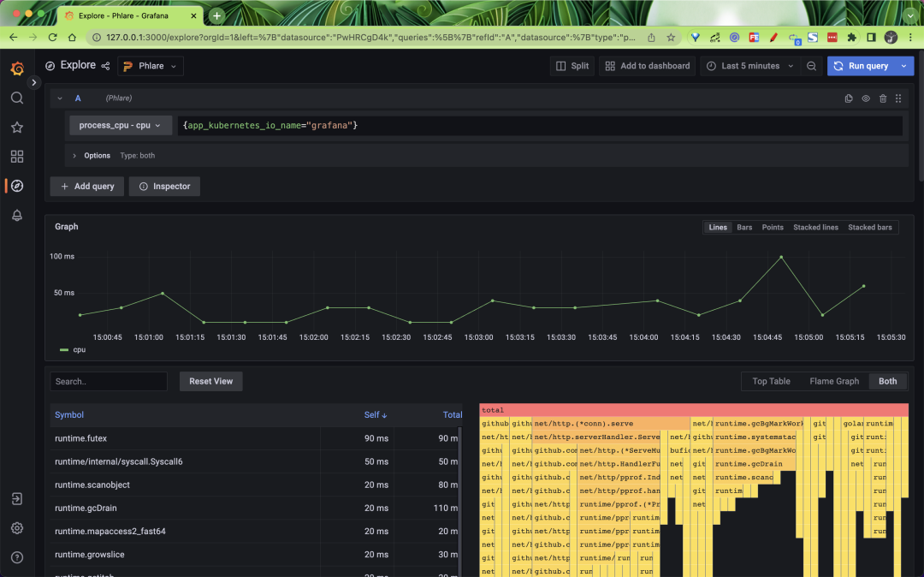Click the zoom out time range icon
The image size is (924, 577).
pos(812,66)
